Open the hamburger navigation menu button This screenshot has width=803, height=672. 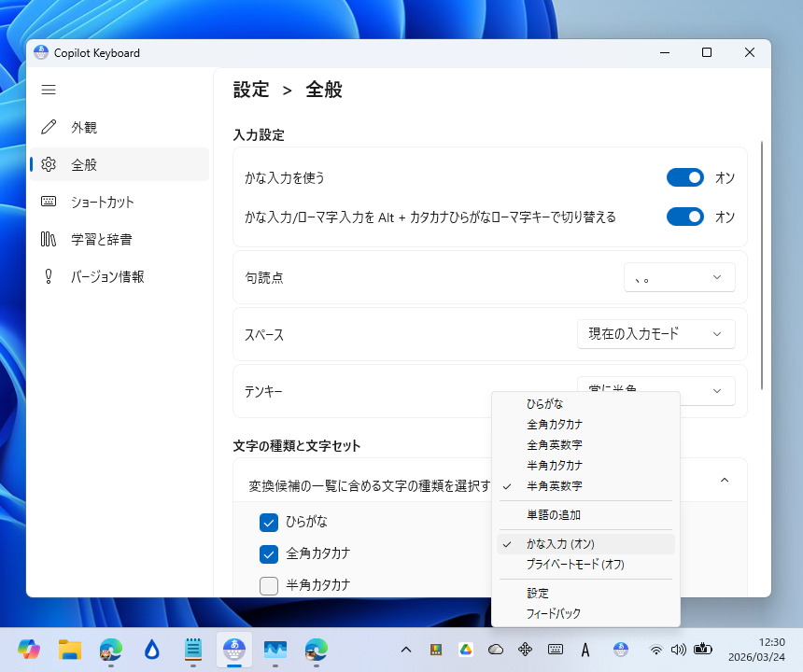click(x=49, y=90)
